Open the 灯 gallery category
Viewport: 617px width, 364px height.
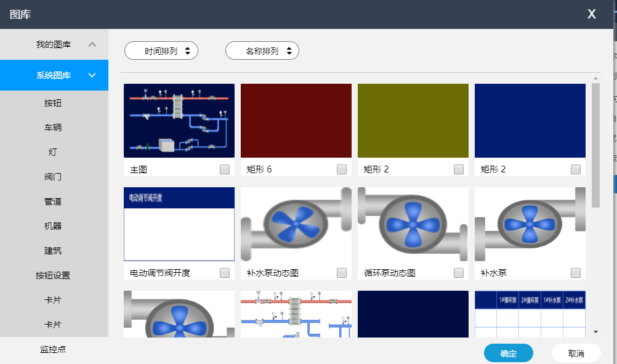tap(54, 152)
